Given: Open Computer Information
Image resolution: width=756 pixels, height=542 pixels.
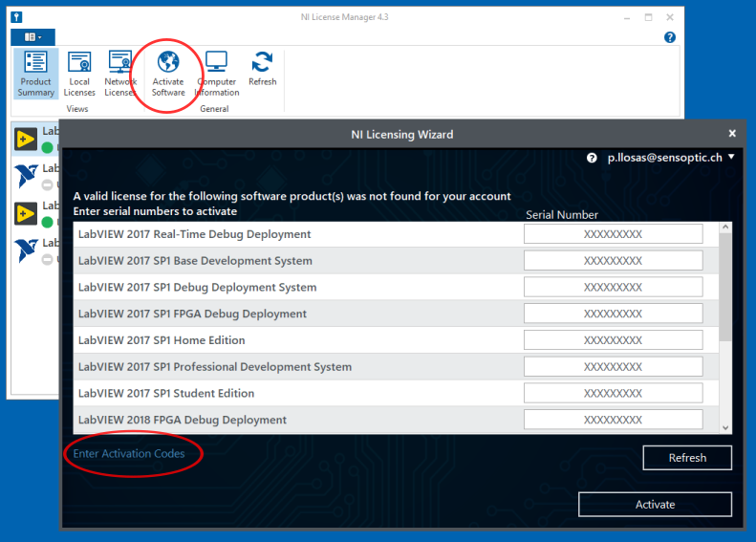Looking at the screenshot, I should pos(217,74).
